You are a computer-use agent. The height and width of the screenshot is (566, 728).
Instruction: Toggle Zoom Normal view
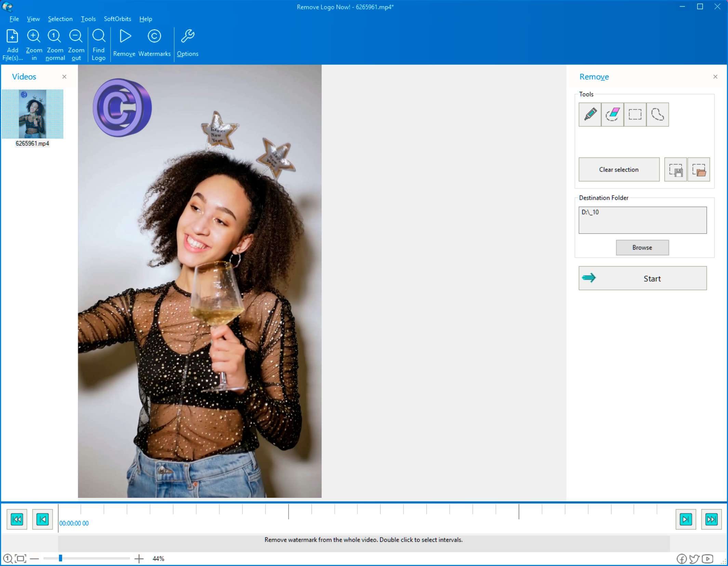pyautogui.click(x=55, y=44)
